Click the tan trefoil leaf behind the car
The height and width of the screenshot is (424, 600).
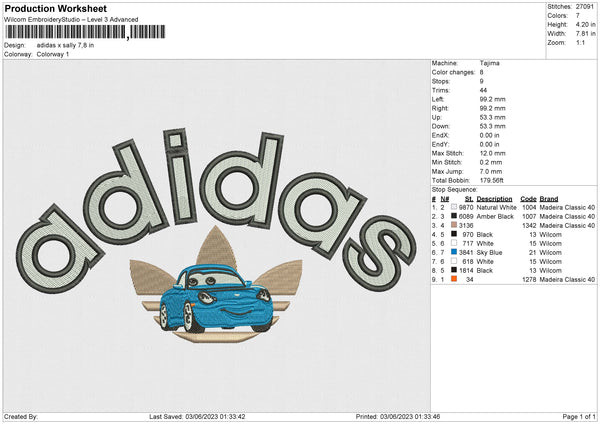click(216, 247)
